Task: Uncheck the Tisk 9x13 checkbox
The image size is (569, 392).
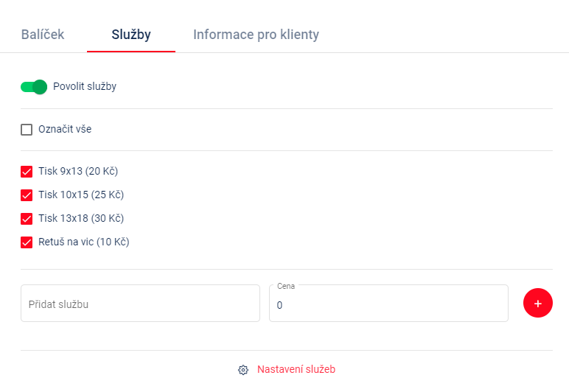Action: (x=27, y=171)
